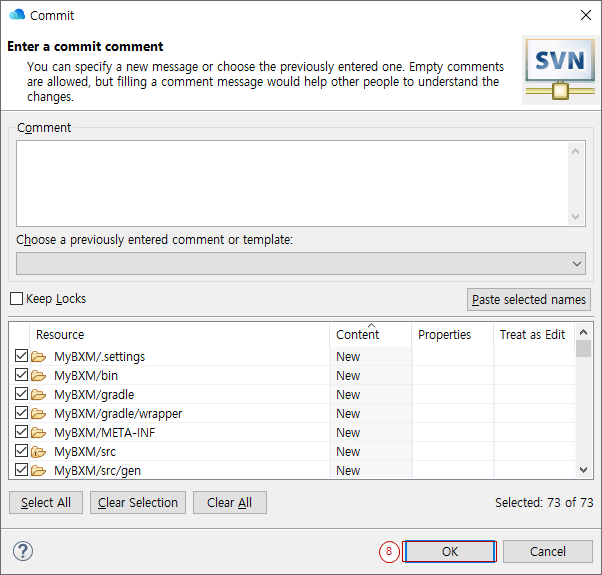The height and width of the screenshot is (575, 602).
Task: Click the Treat as Edit column header
Action: pos(532,335)
